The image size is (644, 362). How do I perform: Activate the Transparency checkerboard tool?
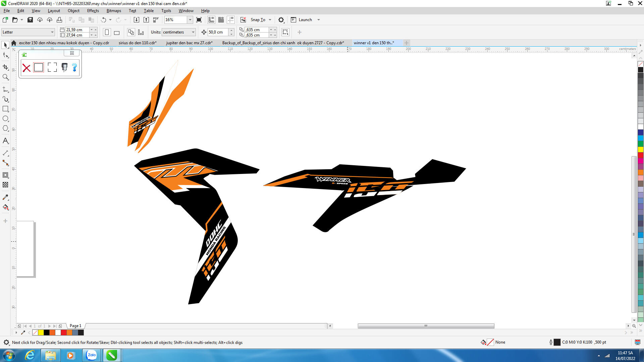coord(5,185)
